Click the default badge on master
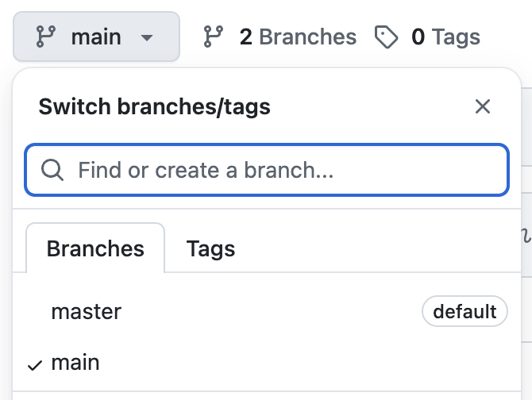Viewport: 532px width, 400px height. [x=465, y=311]
